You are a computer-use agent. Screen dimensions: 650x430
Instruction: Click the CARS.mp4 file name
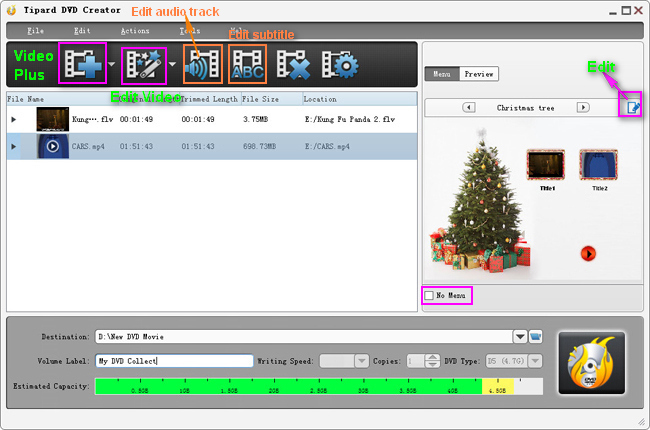point(88,146)
